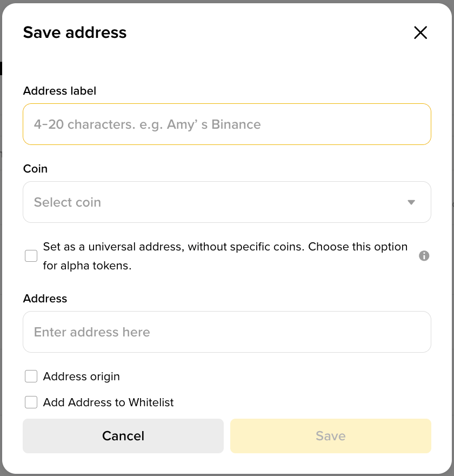Click the 'Address' field heading
The image size is (454, 476).
point(45,299)
